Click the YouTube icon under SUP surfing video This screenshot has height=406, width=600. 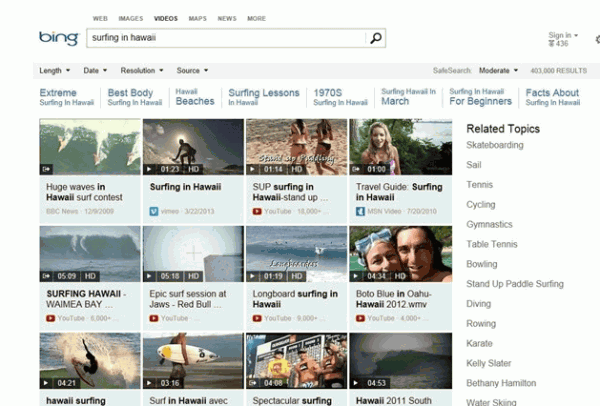pyautogui.click(x=257, y=211)
